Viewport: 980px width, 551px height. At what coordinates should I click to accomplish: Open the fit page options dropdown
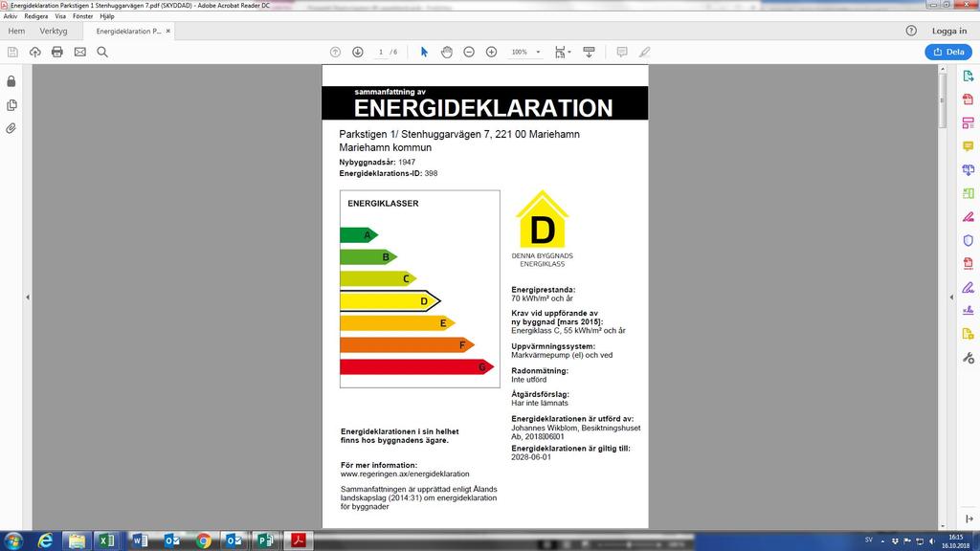[563, 52]
